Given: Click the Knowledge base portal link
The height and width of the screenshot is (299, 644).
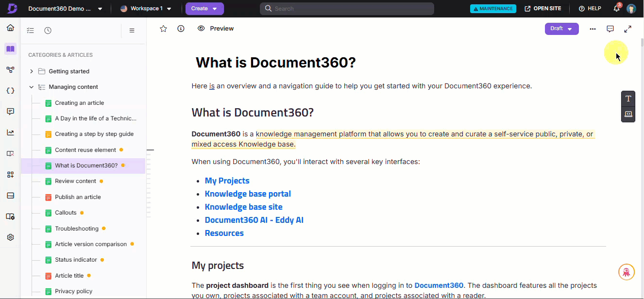Looking at the screenshot, I should tap(248, 194).
